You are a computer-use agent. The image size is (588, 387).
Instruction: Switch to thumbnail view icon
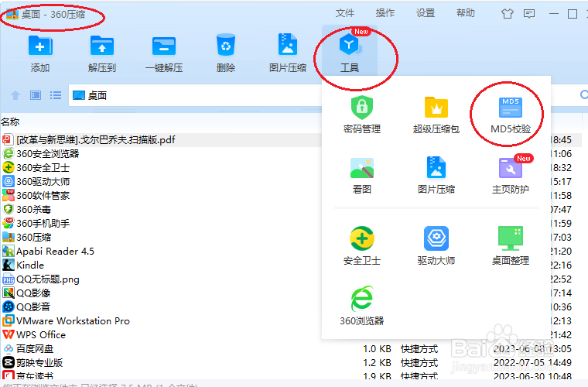(x=36, y=95)
